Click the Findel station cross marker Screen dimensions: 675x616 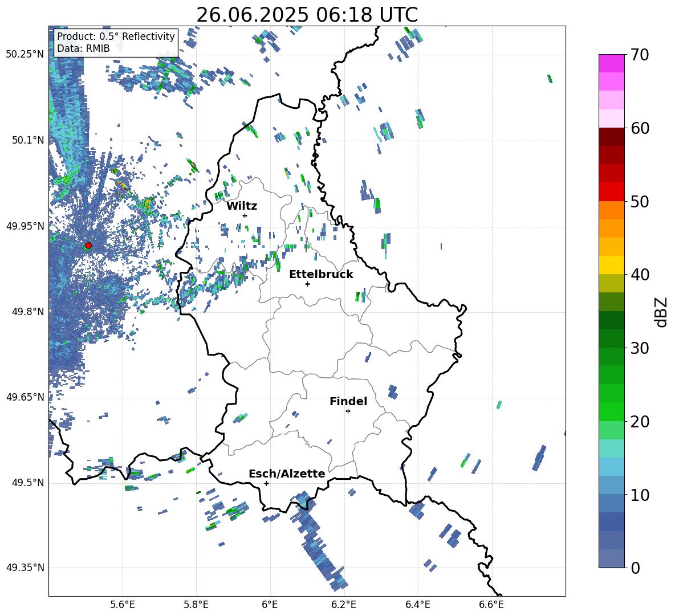(x=348, y=411)
